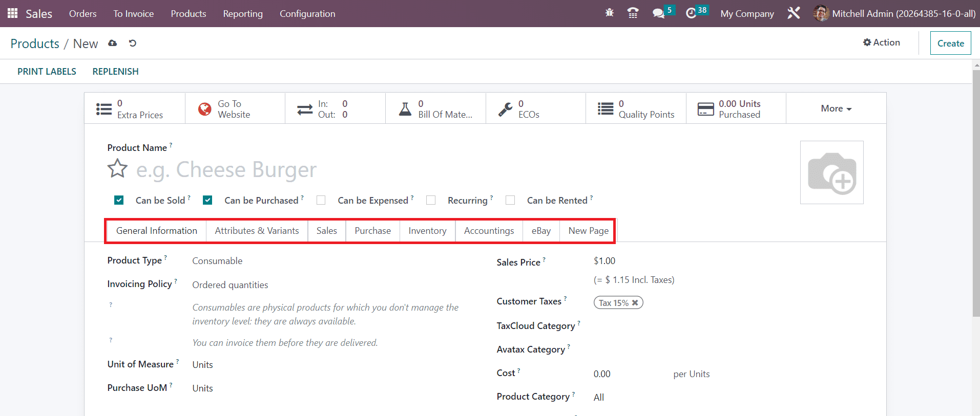Open the phone VoIP icon
This screenshot has width=980, height=416.
(633, 13)
